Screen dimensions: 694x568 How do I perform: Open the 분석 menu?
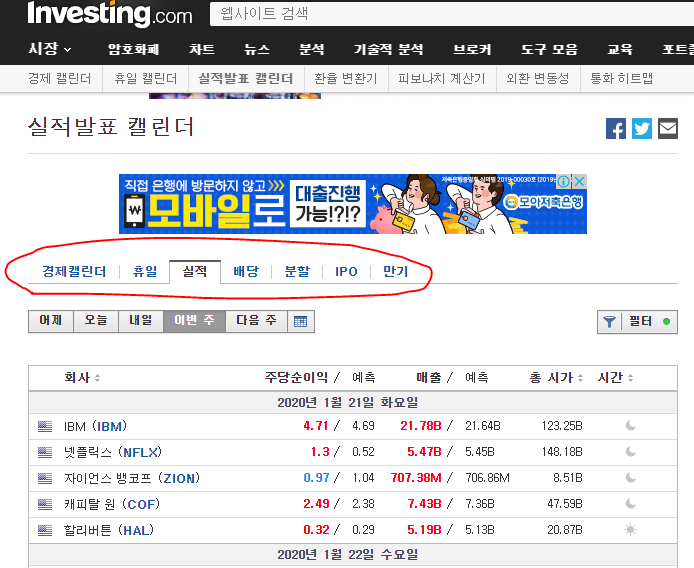coord(312,49)
